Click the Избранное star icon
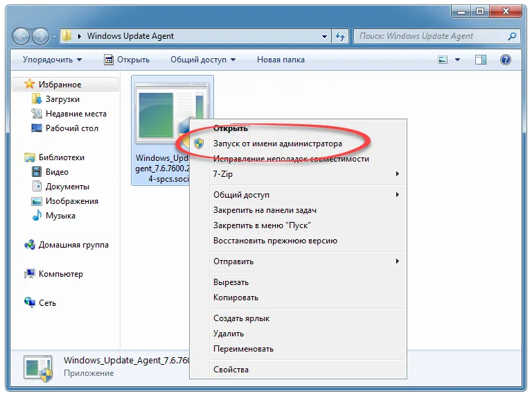 (30, 84)
